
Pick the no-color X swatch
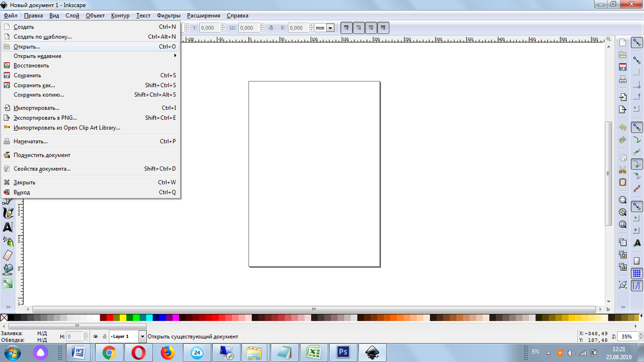tap(4, 318)
